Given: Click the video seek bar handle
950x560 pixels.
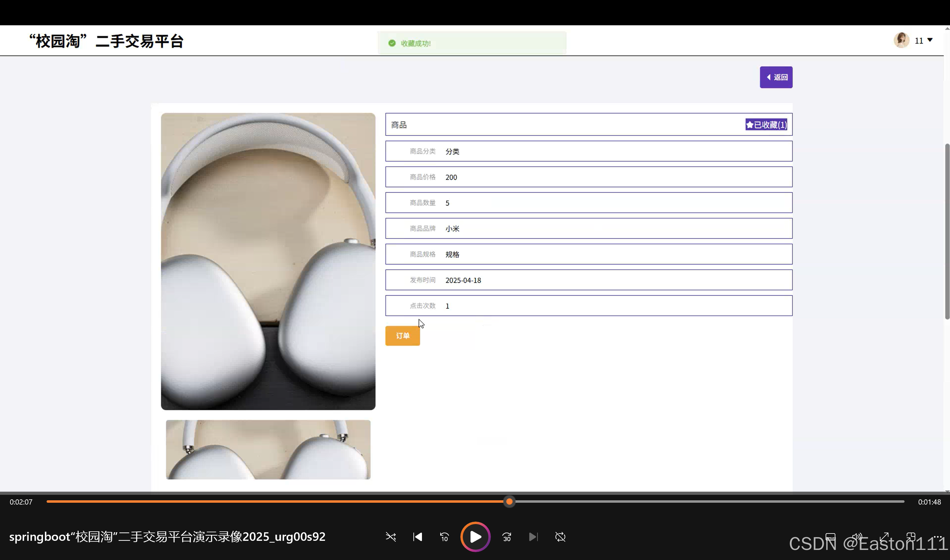Looking at the screenshot, I should [509, 502].
